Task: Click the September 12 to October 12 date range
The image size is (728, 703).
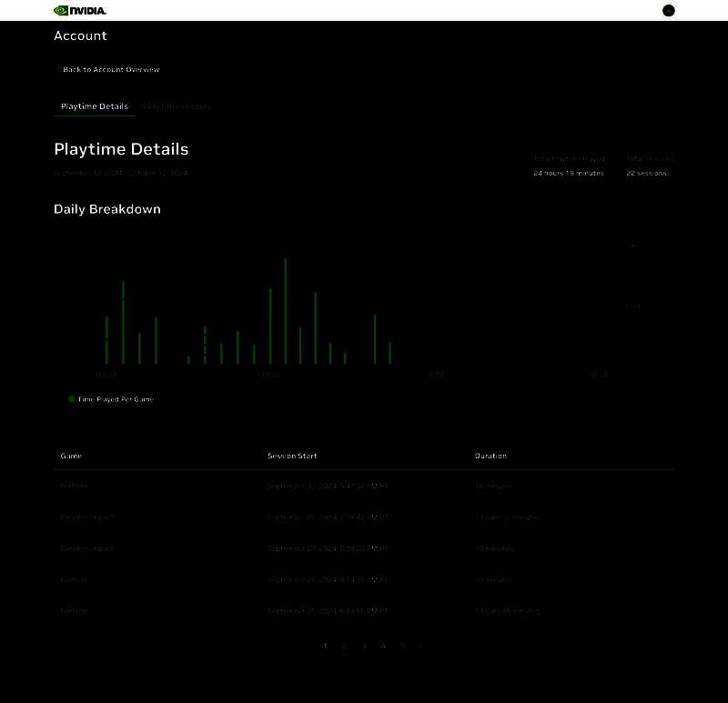Action: [x=119, y=172]
